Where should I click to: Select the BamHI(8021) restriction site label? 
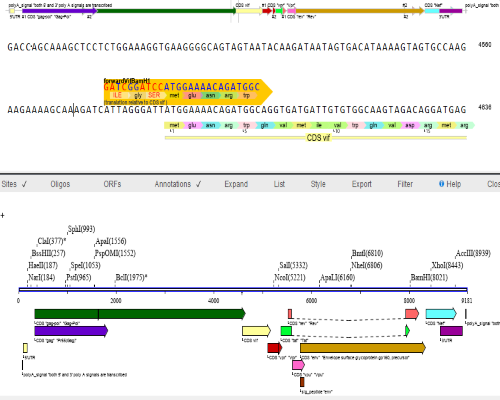point(429,277)
